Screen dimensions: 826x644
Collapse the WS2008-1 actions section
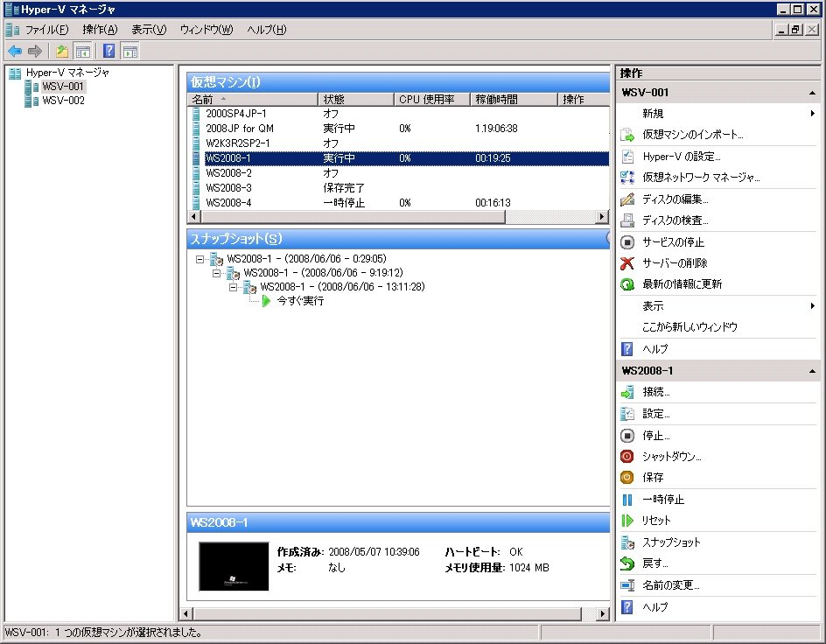click(x=812, y=371)
